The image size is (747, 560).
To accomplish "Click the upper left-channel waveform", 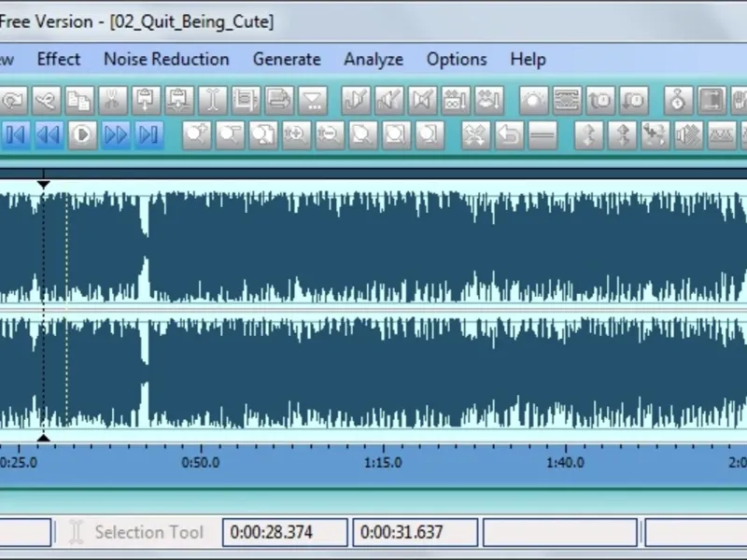I will tap(373, 246).
